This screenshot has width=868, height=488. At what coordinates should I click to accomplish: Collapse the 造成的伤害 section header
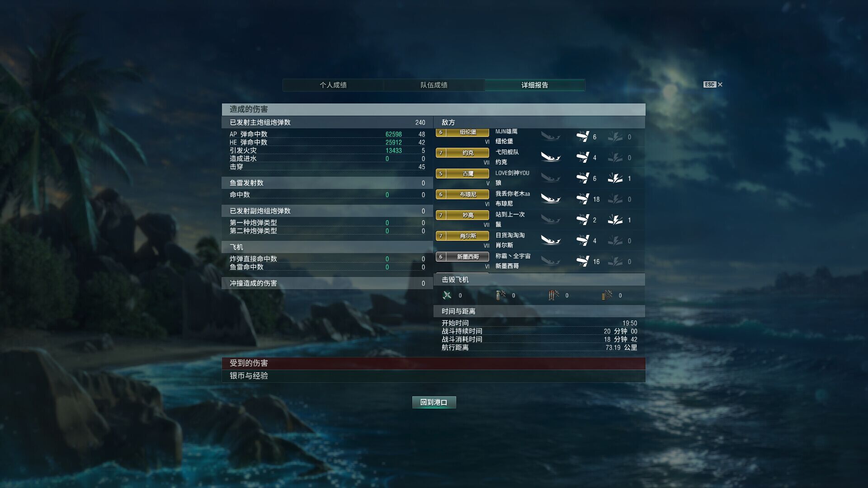(x=434, y=109)
